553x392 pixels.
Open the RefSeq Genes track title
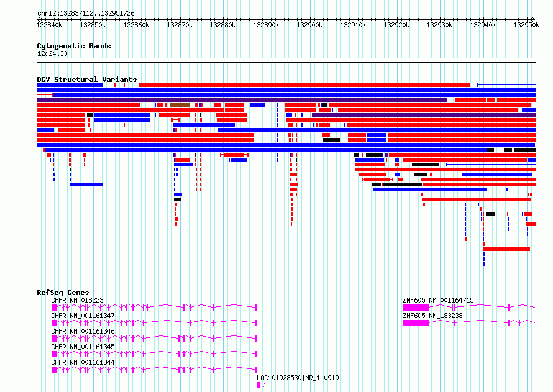click(x=63, y=293)
